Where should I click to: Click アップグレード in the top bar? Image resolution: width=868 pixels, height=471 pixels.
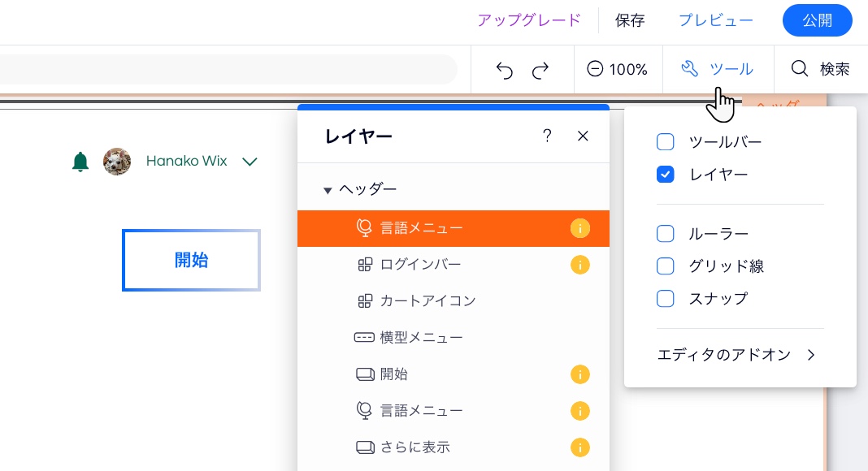(528, 19)
